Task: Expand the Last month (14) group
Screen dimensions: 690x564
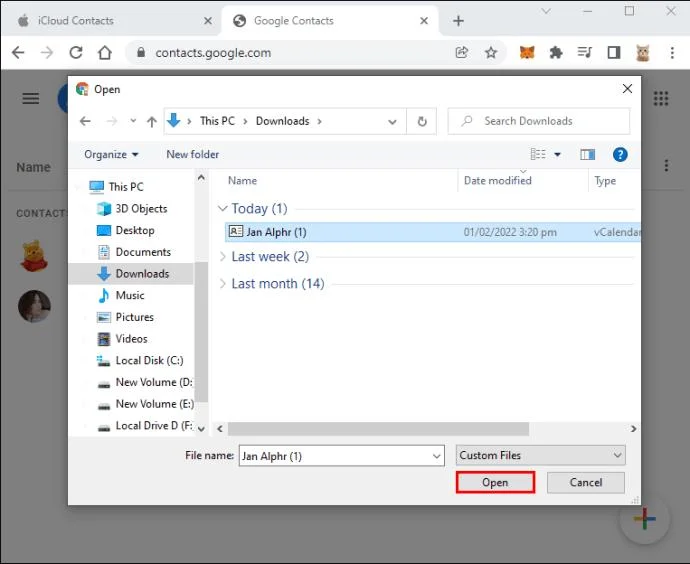Action: 223,284
